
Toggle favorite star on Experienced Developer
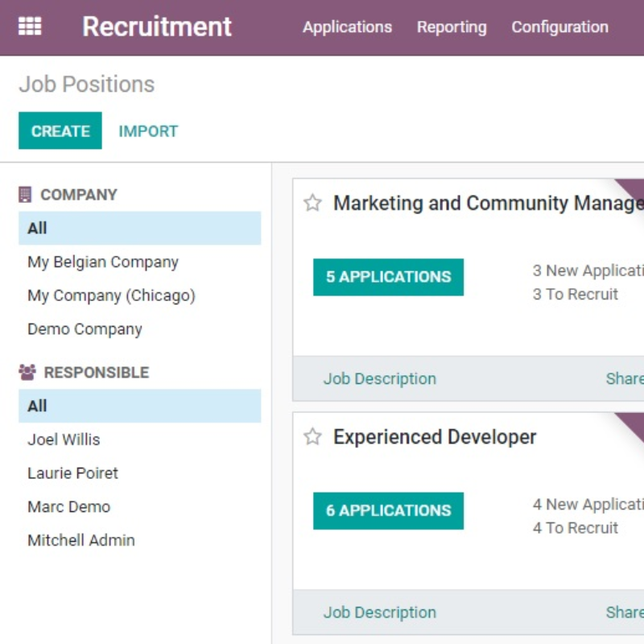312,437
